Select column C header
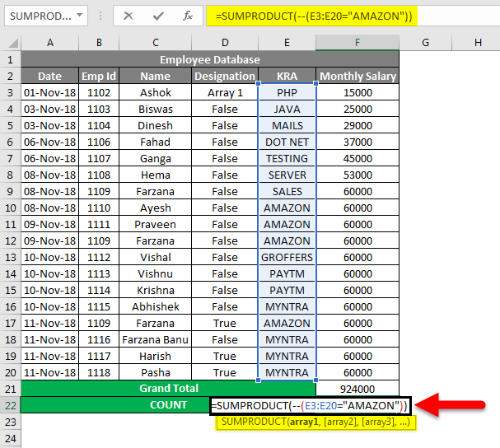 point(156,43)
